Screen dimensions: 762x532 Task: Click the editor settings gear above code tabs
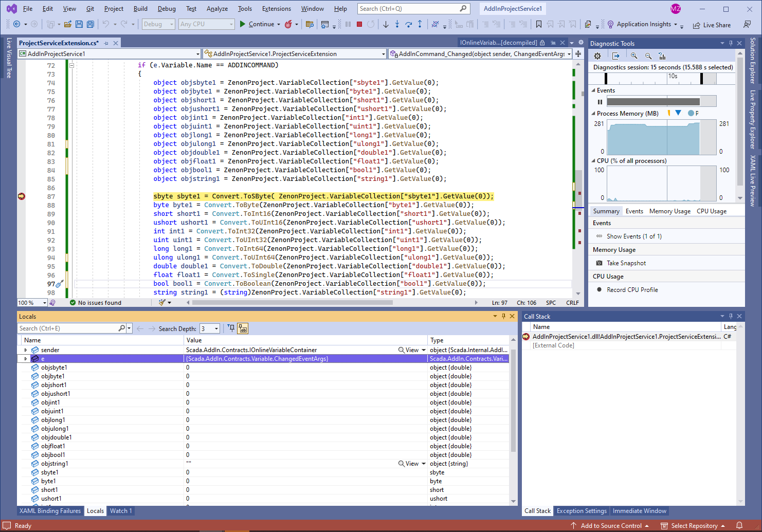pos(581,43)
